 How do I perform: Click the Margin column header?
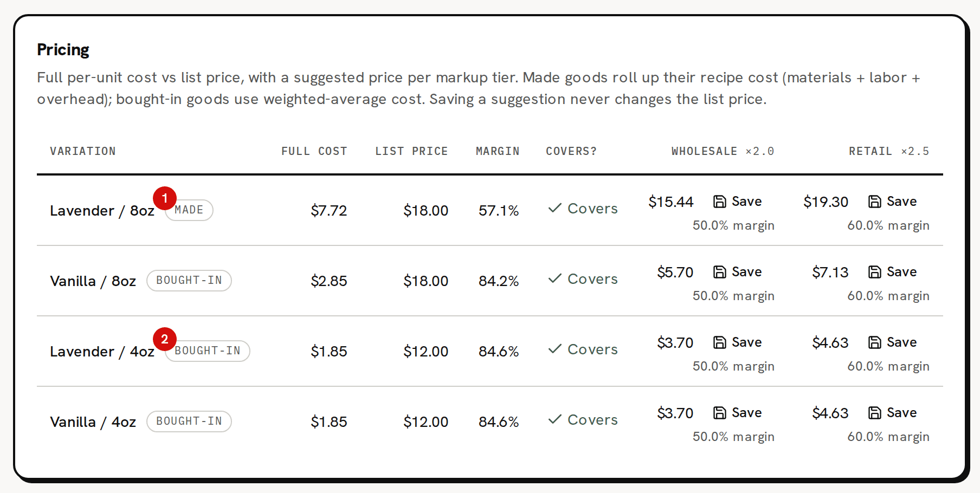pyautogui.click(x=498, y=151)
